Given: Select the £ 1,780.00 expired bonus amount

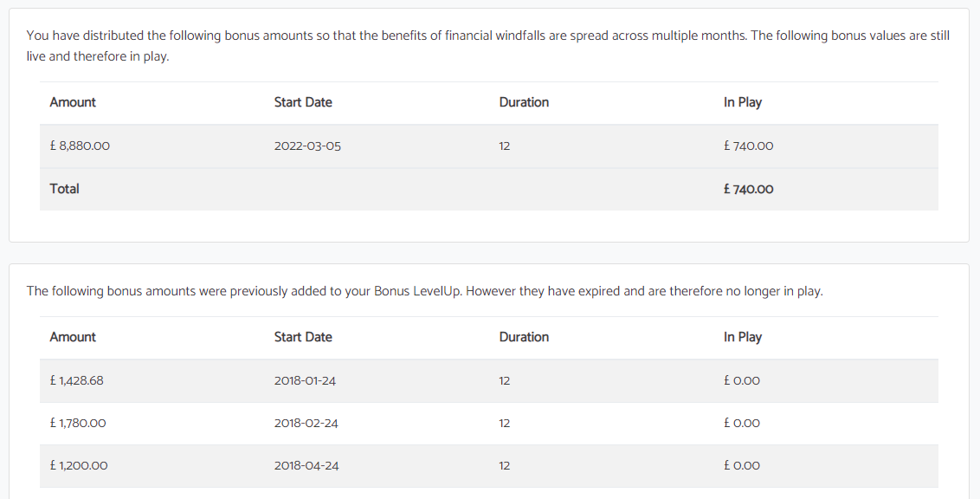Looking at the screenshot, I should click(x=78, y=423).
